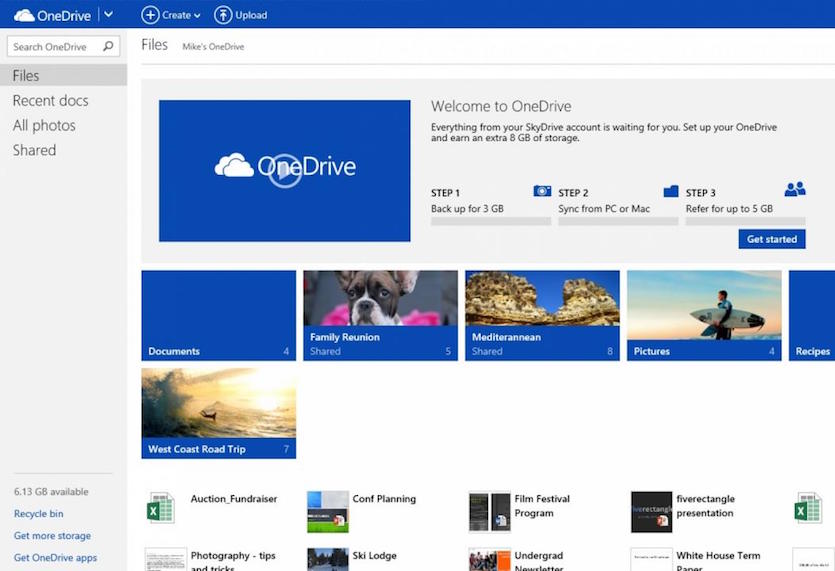Open All photos in the sidebar
This screenshot has height=571, width=835.
(44, 125)
